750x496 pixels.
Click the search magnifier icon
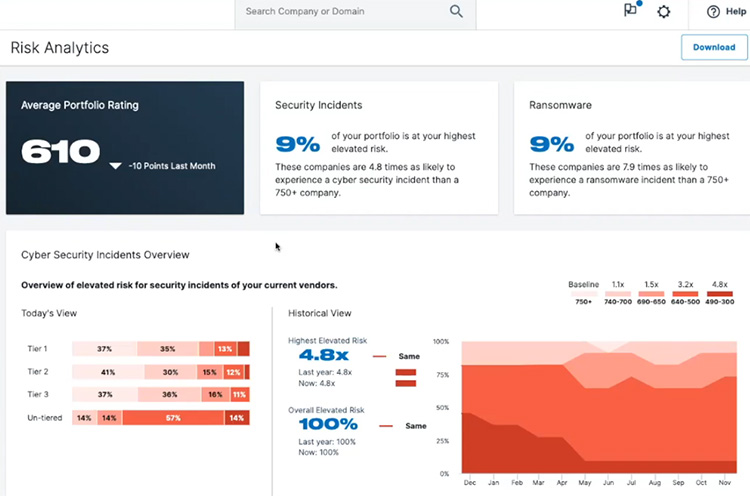pos(456,12)
